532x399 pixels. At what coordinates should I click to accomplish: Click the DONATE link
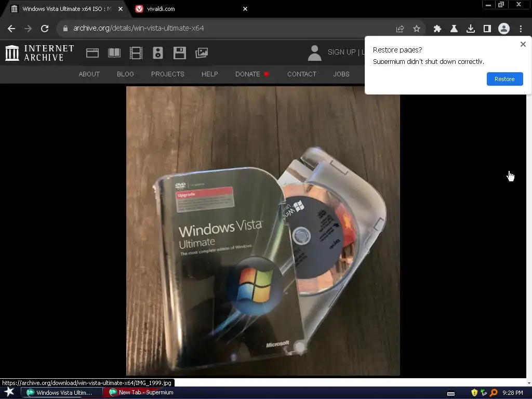tap(252, 74)
